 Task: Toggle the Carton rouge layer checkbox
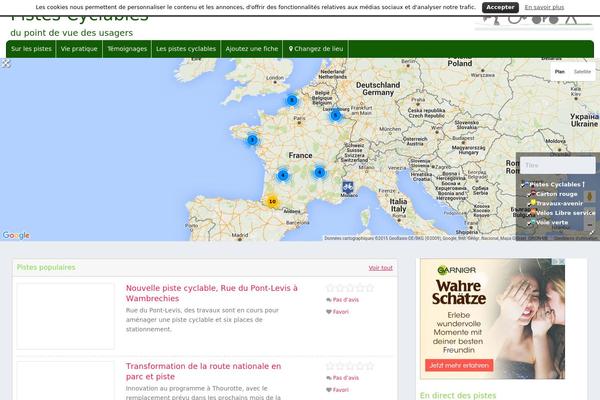click(x=529, y=194)
